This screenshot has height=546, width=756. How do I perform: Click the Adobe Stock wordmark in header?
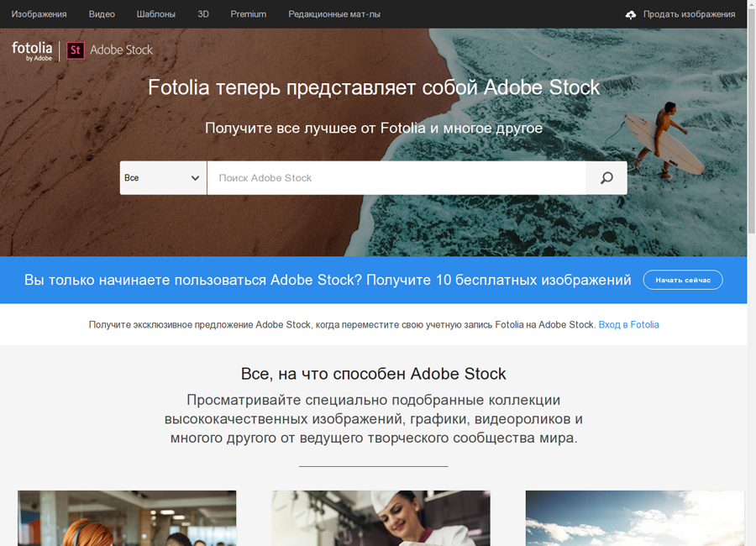121,50
